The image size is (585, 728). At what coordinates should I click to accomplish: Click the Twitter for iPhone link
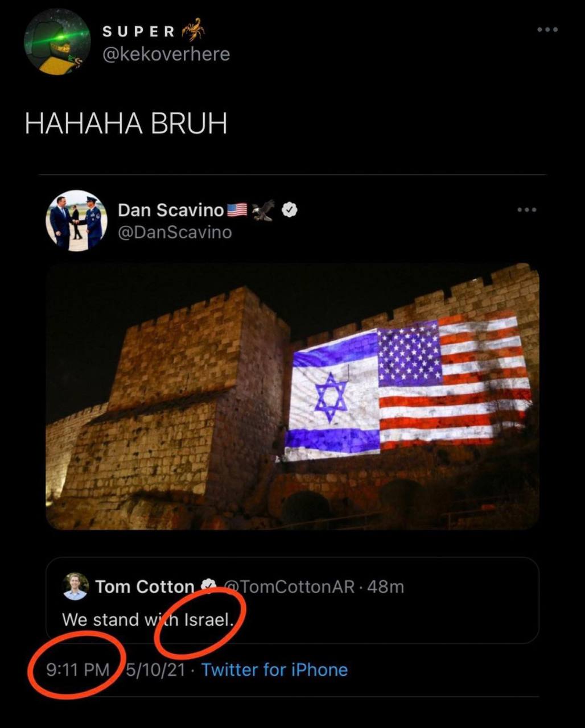click(x=274, y=669)
